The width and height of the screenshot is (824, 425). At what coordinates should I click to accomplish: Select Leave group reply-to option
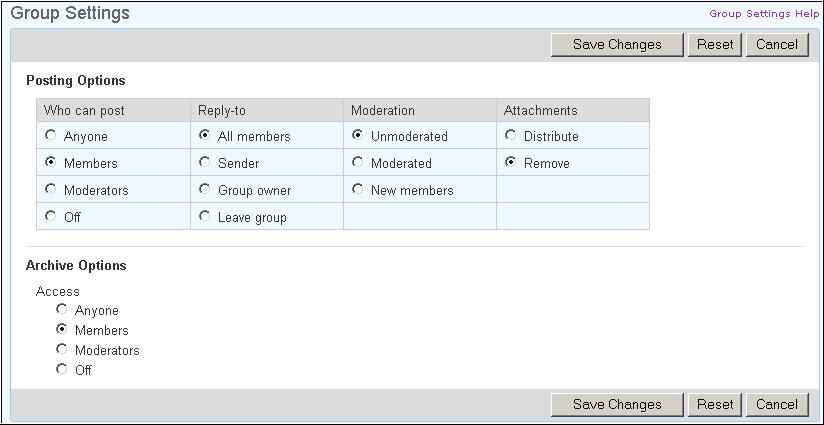204,216
